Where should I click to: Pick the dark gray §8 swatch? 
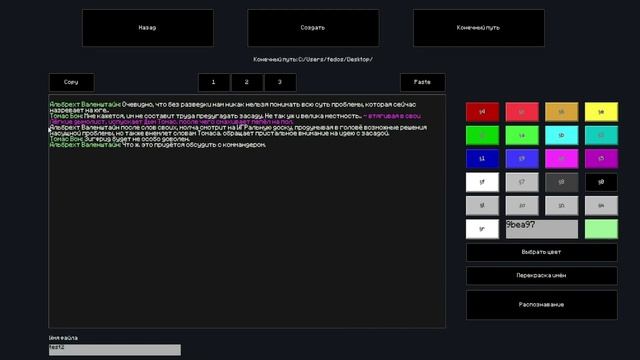[x=561, y=182]
